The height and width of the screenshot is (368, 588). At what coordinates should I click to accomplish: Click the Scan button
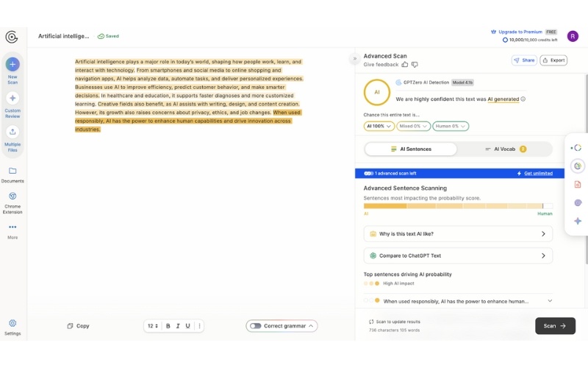(x=555, y=326)
